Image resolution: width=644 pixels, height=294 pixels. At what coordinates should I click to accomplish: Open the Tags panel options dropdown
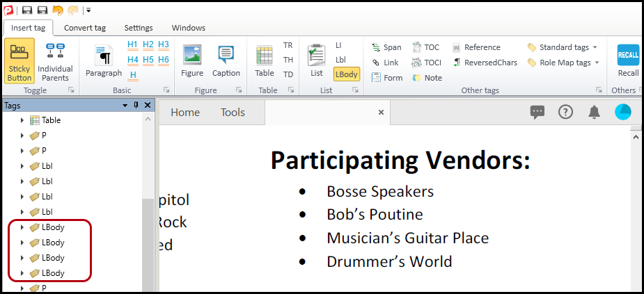click(125, 106)
